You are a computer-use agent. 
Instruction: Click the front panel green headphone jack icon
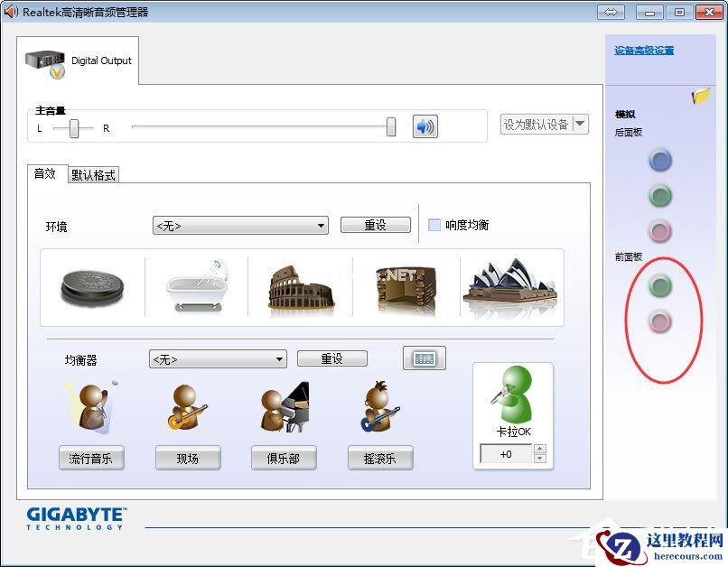[660, 286]
